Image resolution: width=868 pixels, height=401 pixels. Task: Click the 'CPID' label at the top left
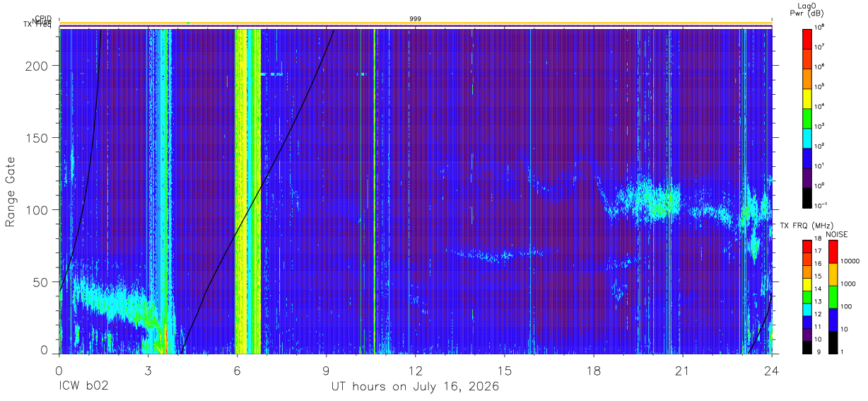(42, 18)
